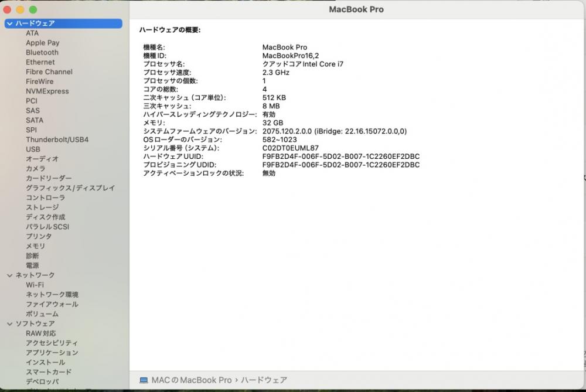Click the プロビジョニングUDID value
Image resolution: width=586 pixels, height=392 pixels.
341,165
